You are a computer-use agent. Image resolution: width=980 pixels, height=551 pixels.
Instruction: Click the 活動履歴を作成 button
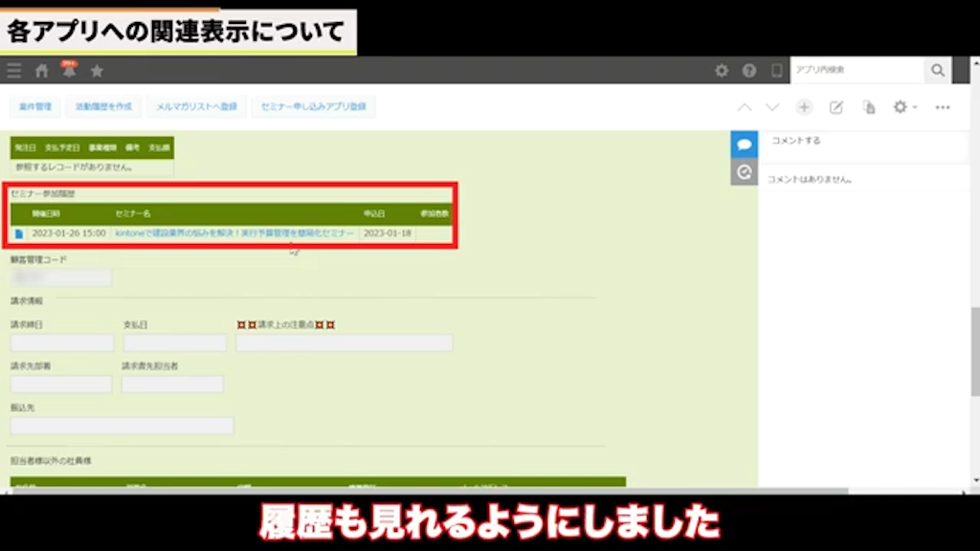pyautogui.click(x=103, y=107)
